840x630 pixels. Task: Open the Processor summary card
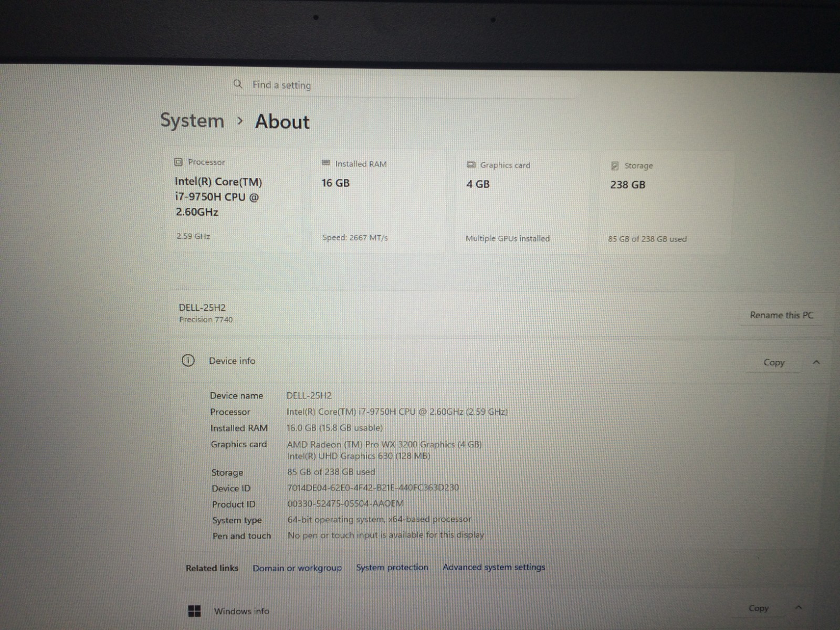point(237,201)
